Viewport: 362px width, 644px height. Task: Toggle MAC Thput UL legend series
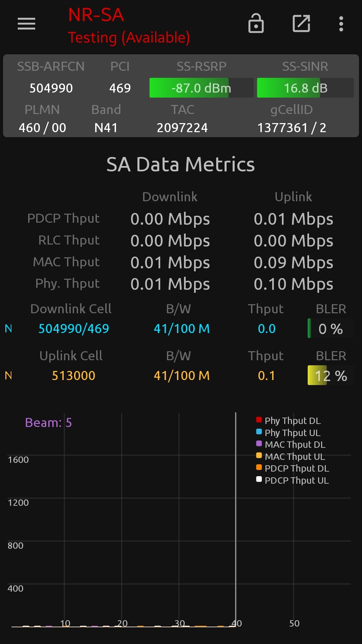291,457
